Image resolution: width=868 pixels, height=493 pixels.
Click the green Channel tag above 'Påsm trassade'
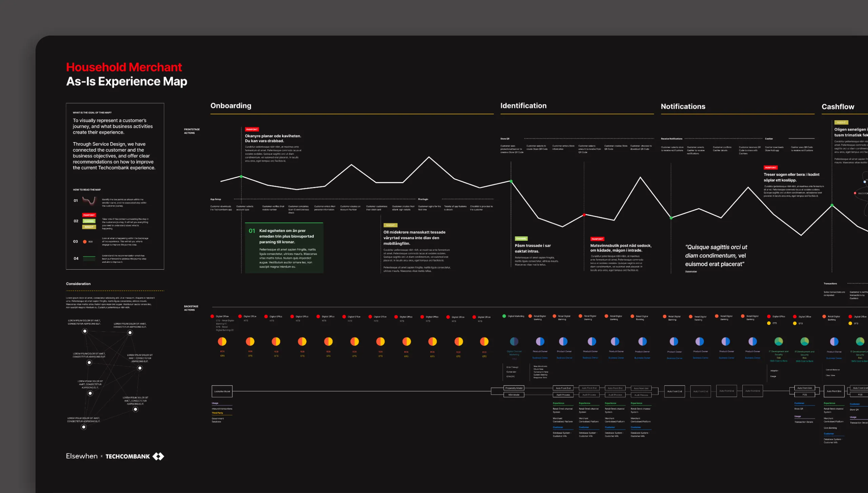521,239
